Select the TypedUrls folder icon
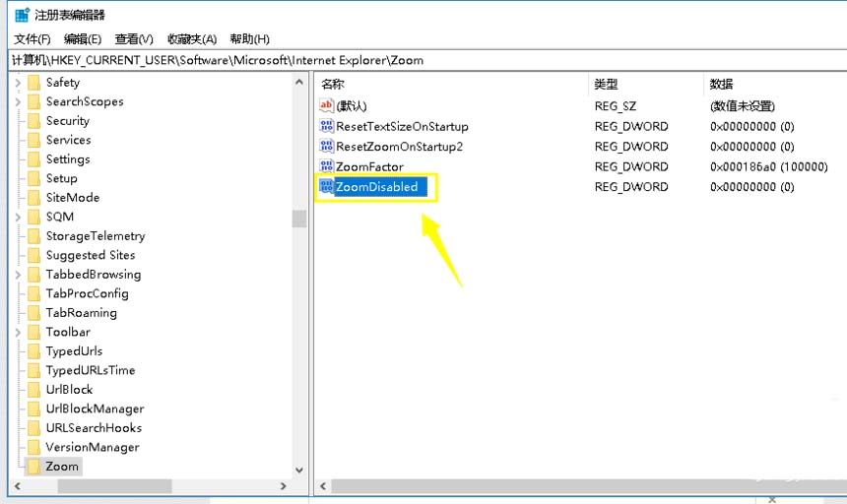The height and width of the screenshot is (504, 847). tap(34, 351)
